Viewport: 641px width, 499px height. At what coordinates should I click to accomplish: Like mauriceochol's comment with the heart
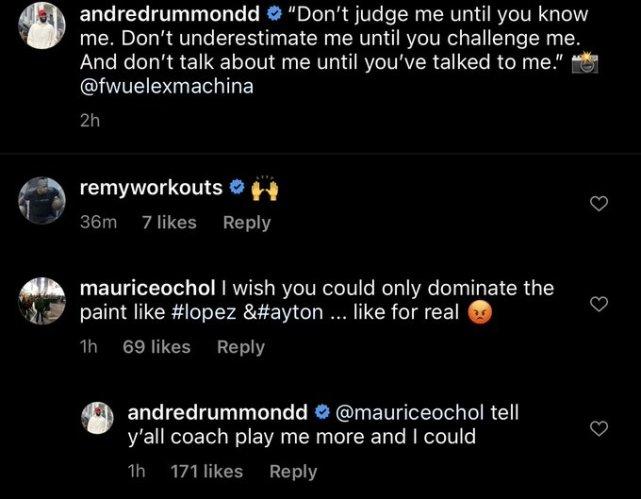[599, 304]
